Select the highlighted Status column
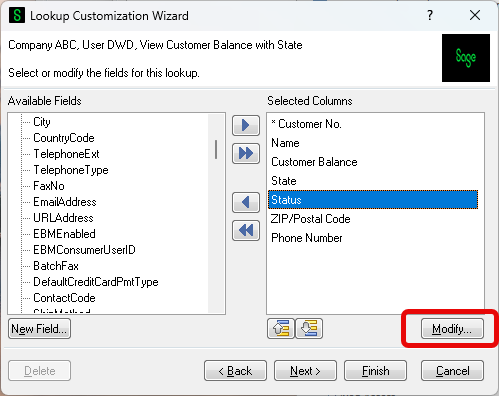The height and width of the screenshot is (396, 499). click(x=373, y=200)
